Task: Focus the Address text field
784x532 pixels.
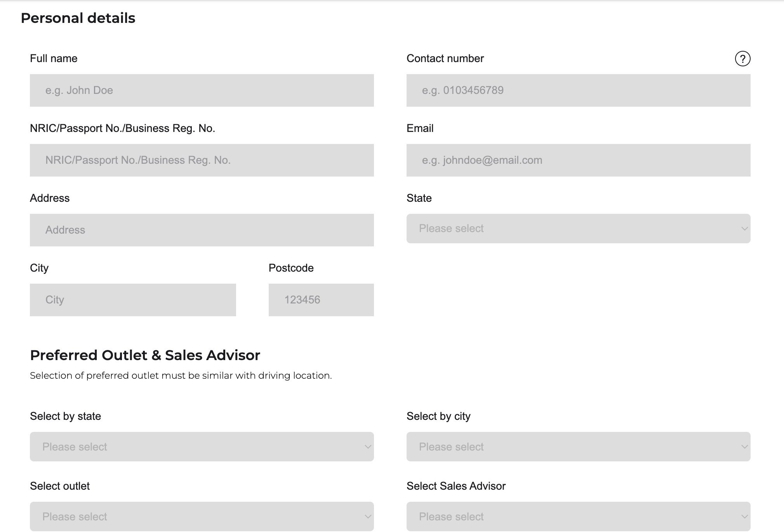Action: 202,230
